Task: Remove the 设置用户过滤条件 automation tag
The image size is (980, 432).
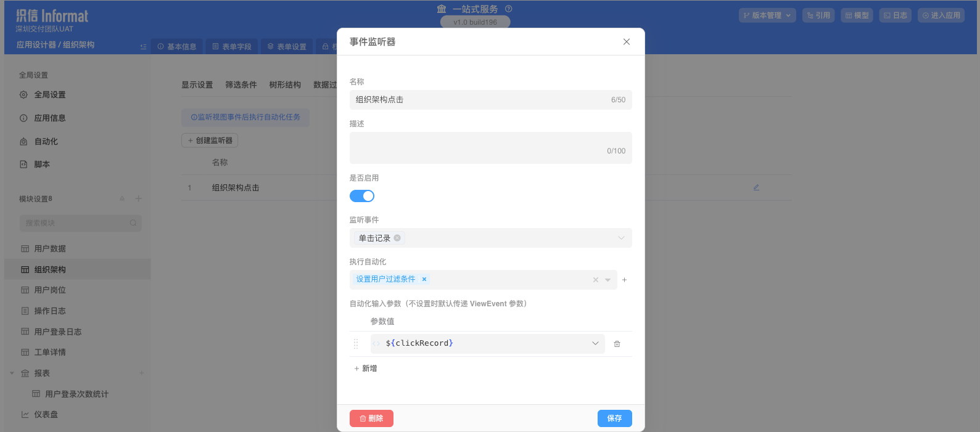Action: click(x=424, y=279)
